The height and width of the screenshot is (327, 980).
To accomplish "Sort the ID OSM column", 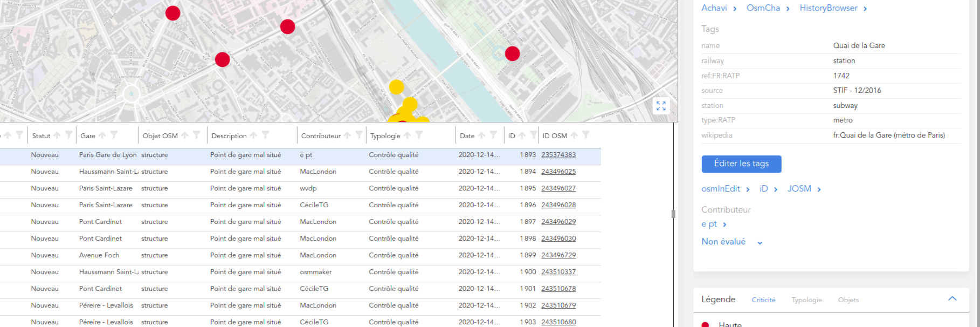I will (x=574, y=135).
